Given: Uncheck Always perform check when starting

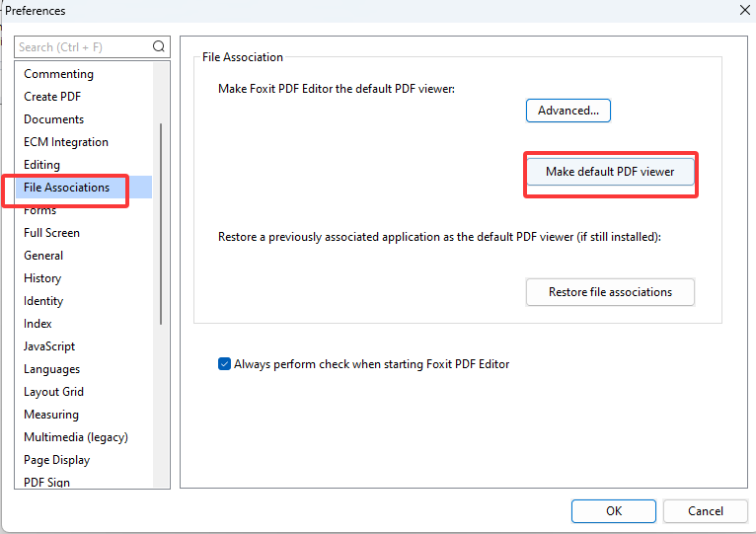Looking at the screenshot, I should [224, 363].
